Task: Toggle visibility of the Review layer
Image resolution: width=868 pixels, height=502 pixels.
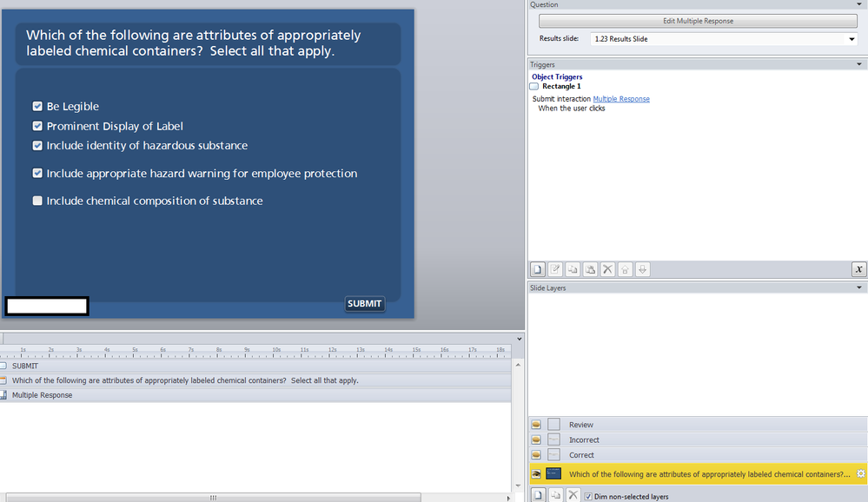Action: (x=536, y=425)
